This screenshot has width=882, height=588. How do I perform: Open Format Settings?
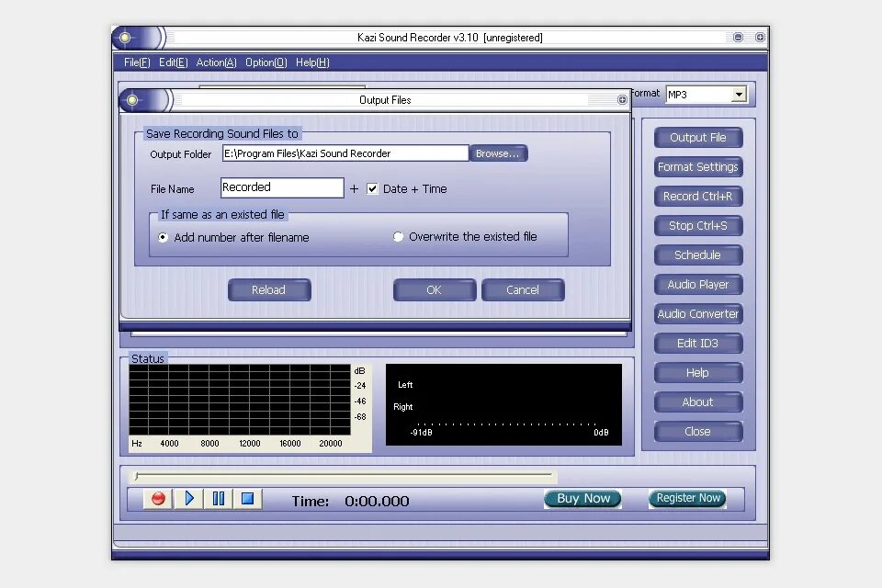698,167
